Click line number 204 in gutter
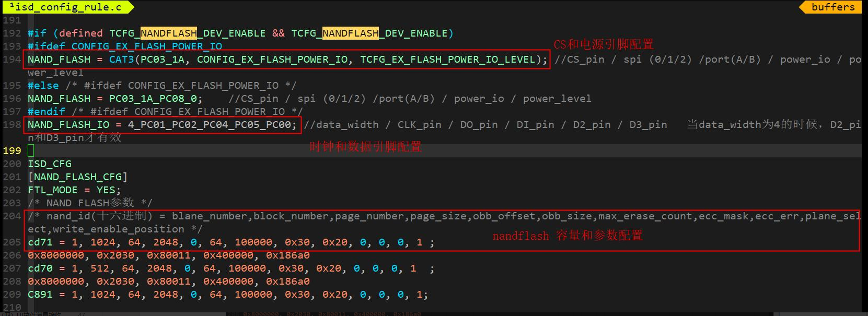This screenshot has width=868, height=316. (11, 216)
